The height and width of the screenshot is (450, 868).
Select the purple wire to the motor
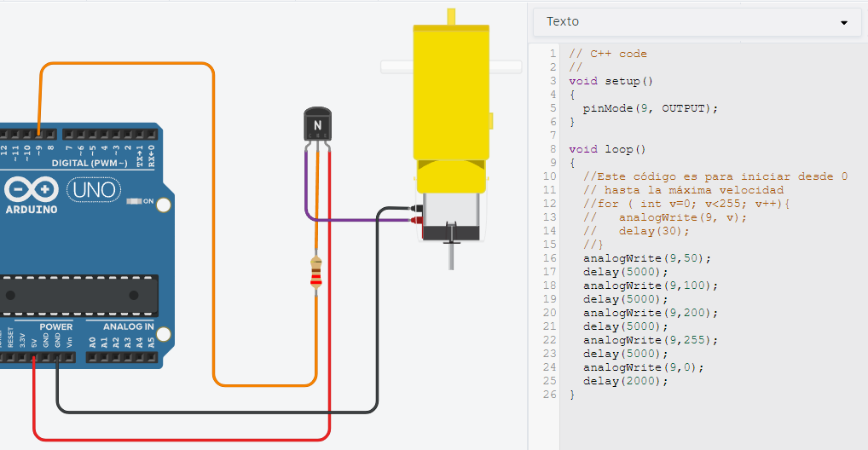pyautogui.click(x=358, y=221)
